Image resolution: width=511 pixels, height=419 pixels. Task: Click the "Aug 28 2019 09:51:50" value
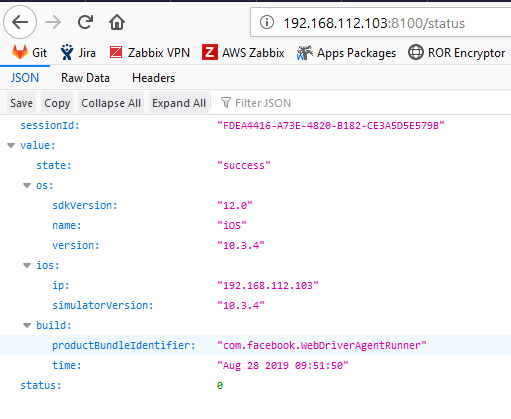coord(283,366)
